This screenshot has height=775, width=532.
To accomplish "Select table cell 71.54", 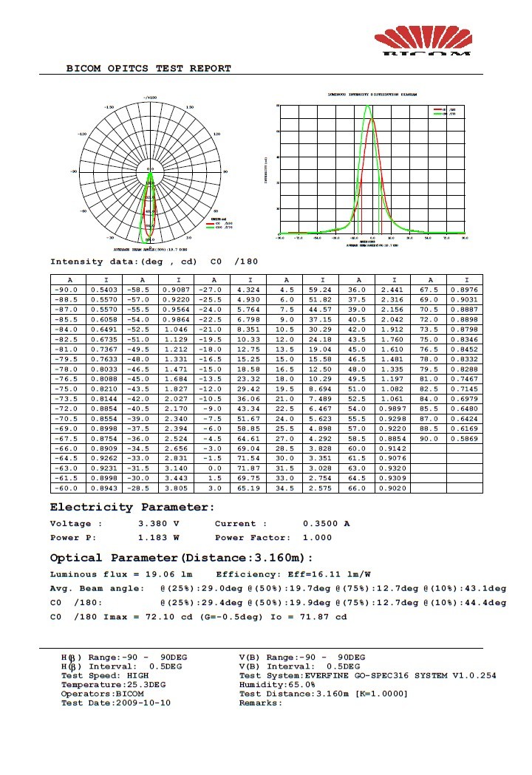I will point(248,458).
